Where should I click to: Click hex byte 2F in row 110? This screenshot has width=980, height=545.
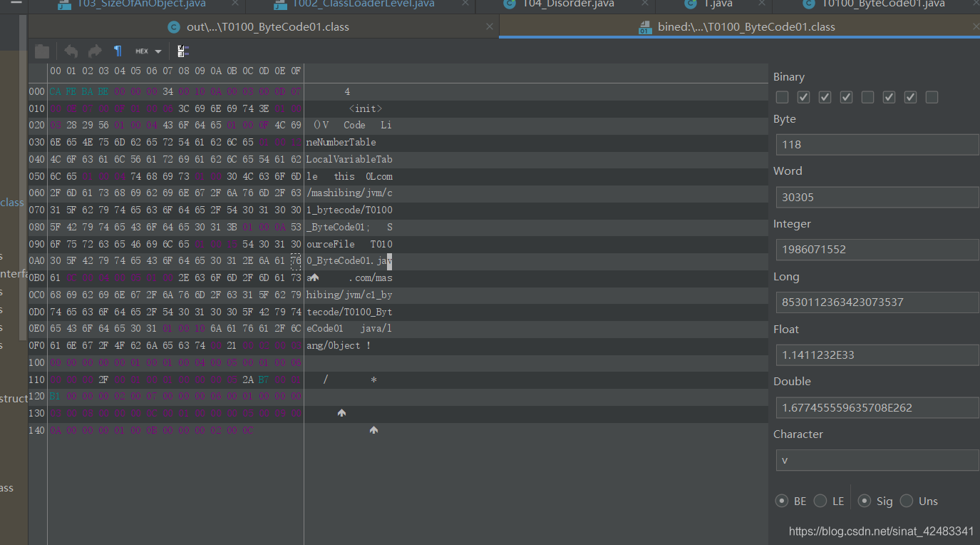pos(104,380)
